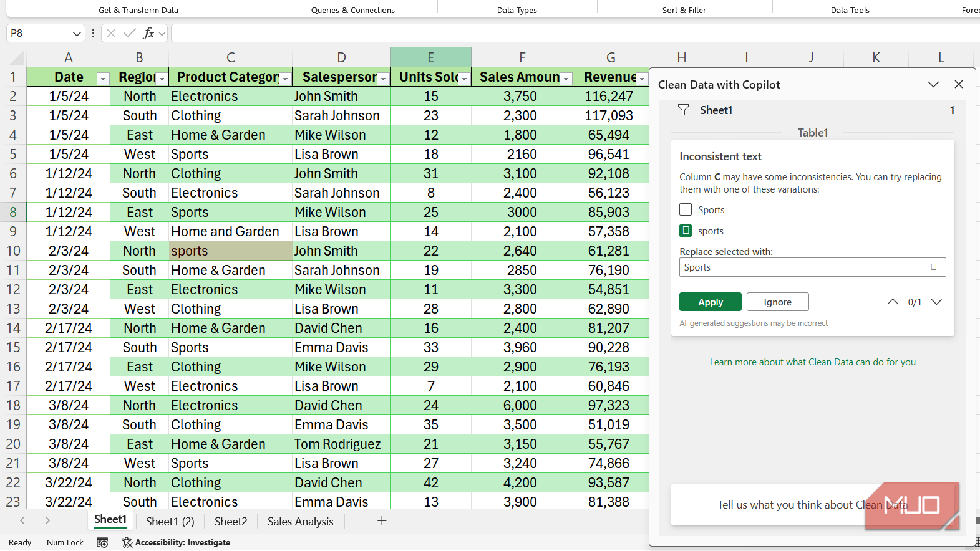Go to next suggestion down arrow
This screenshot has width=980, height=551.
pyautogui.click(x=936, y=302)
